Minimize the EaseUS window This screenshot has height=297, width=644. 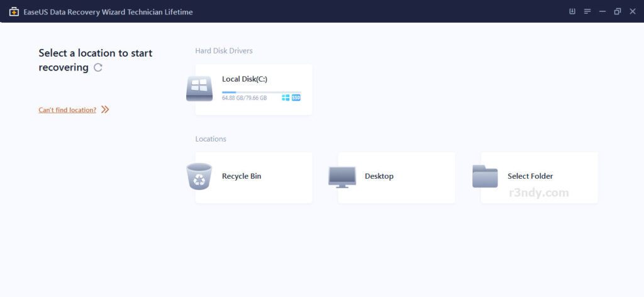click(x=602, y=11)
